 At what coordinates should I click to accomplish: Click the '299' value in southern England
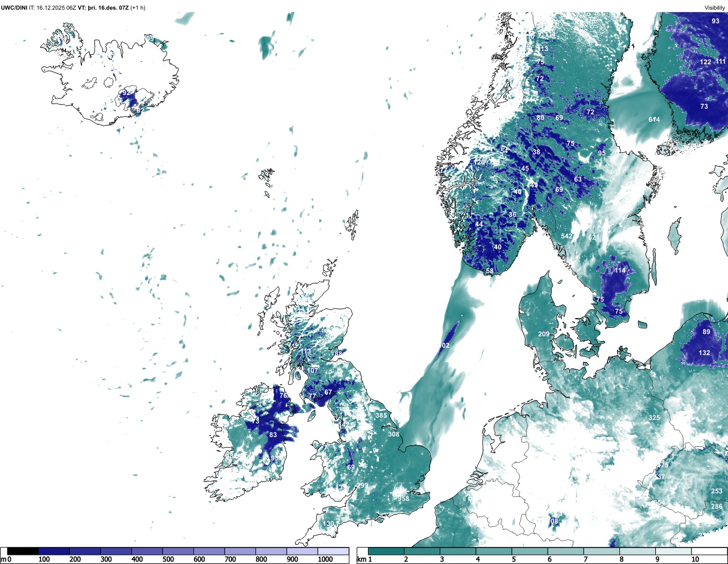[x=362, y=485]
